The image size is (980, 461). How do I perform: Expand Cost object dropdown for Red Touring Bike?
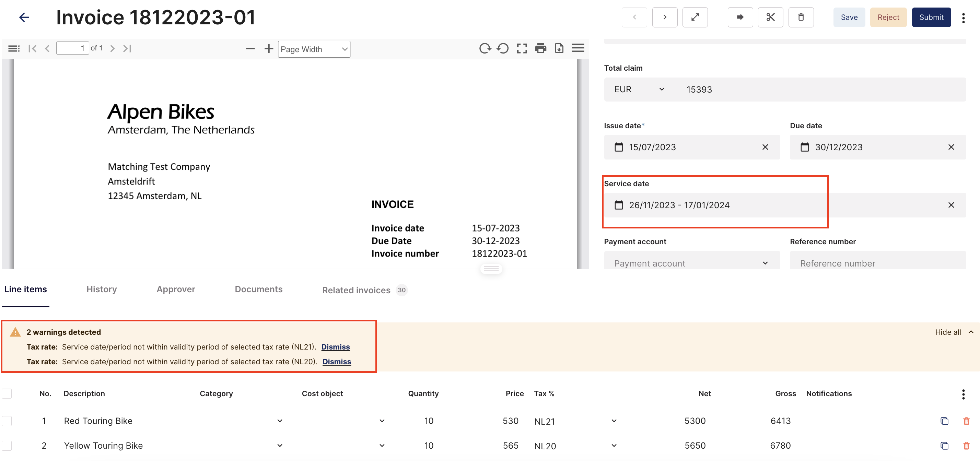point(382,421)
